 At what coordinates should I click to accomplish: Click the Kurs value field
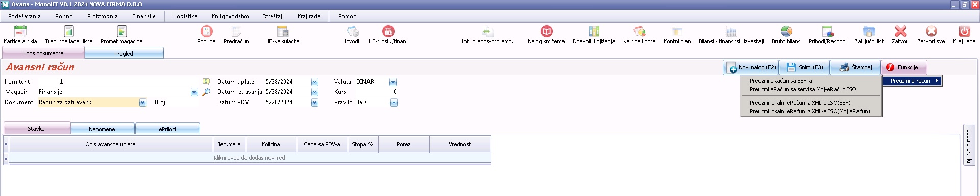point(376,92)
